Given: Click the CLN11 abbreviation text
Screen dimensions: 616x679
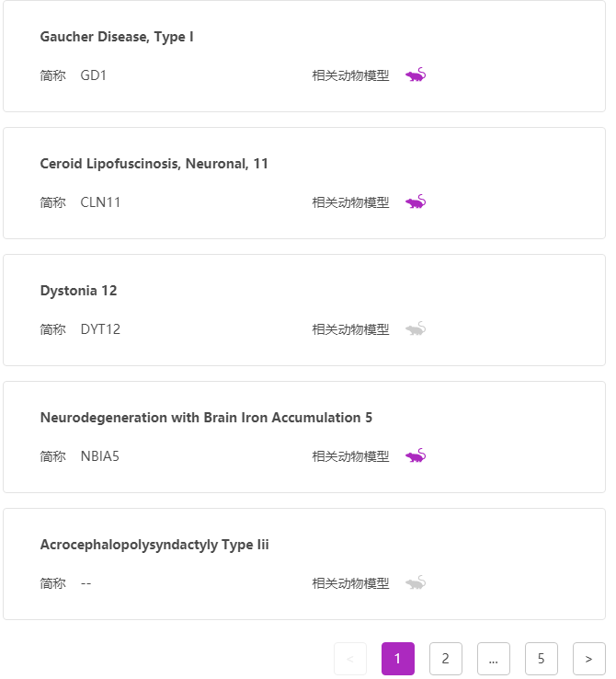Looking at the screenshot, I should [100, 202].
